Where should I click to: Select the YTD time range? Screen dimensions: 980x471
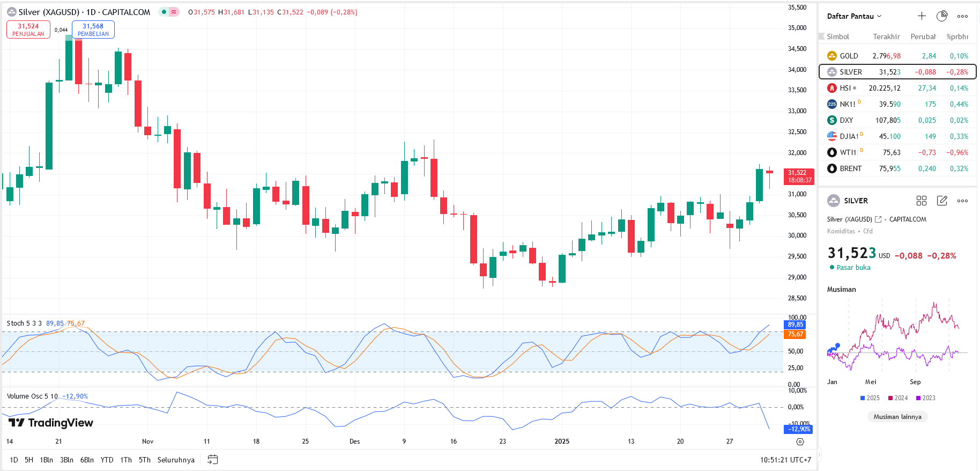tap(107, 460)
